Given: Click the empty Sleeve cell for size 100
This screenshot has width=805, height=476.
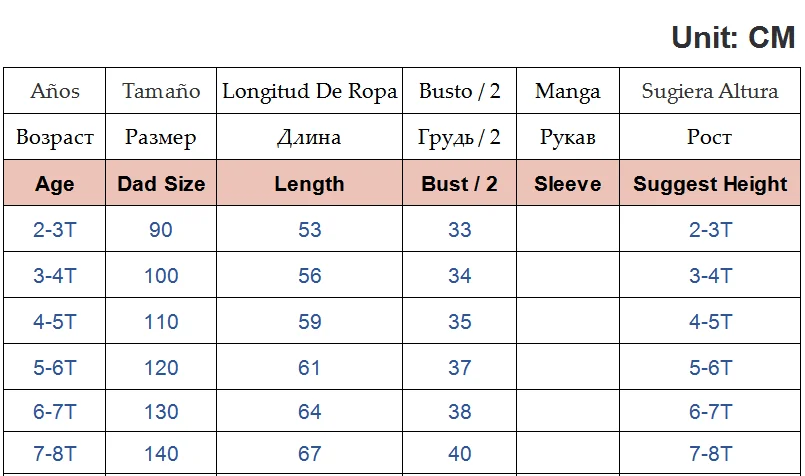Looking at the screenshot, I should click(567, 276).
